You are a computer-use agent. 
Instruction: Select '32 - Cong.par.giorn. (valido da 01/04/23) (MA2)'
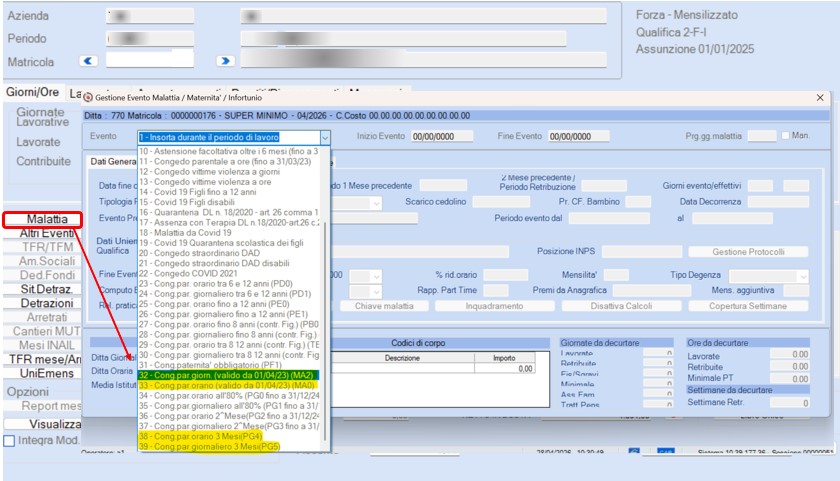point(228,375)
